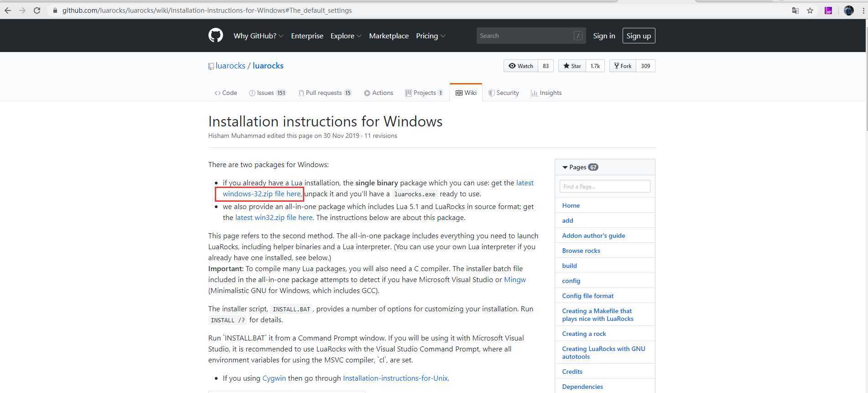Viewport: 868px width, 393px height.
Task: Open the Issues tab
Action: pyautogui.click(x=267, y=93)
